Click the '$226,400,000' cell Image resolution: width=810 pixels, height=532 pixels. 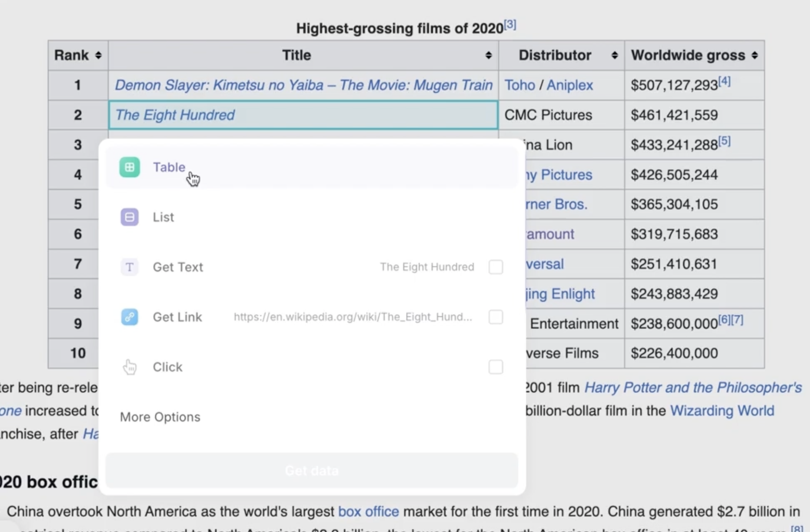click(694, 353)
